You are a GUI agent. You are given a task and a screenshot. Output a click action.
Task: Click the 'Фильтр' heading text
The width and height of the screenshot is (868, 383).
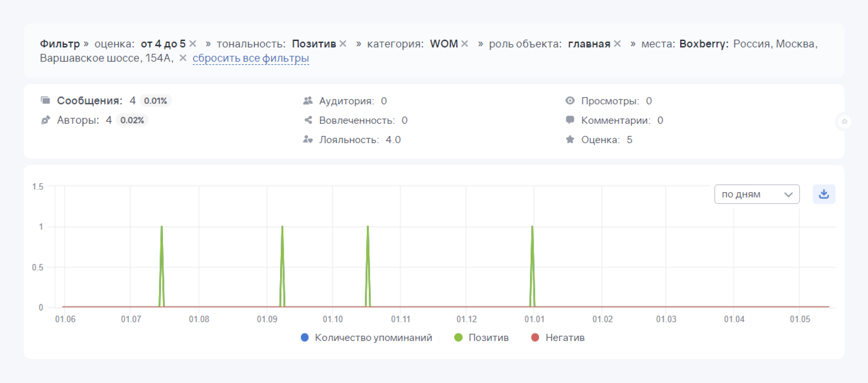60,44
